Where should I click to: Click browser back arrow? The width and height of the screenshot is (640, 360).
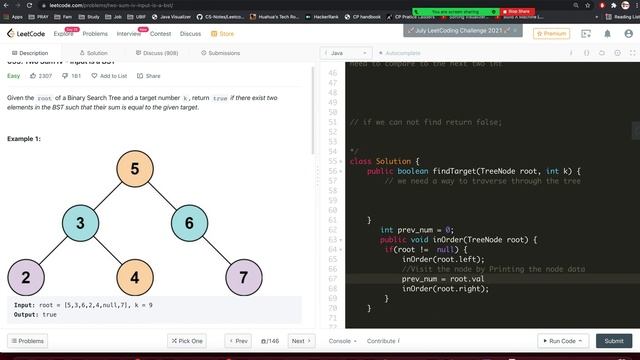[x=6, y=5]
